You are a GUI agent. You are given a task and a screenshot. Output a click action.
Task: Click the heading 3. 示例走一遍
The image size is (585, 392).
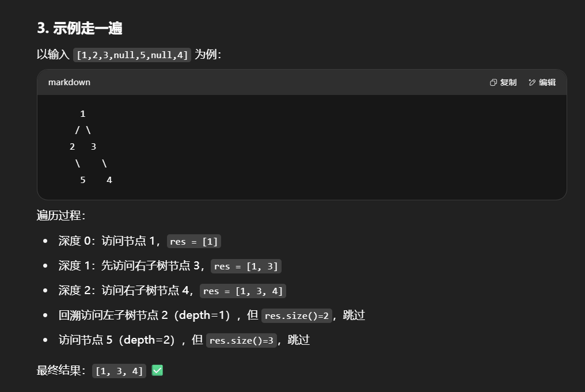[x=79, y=28]
